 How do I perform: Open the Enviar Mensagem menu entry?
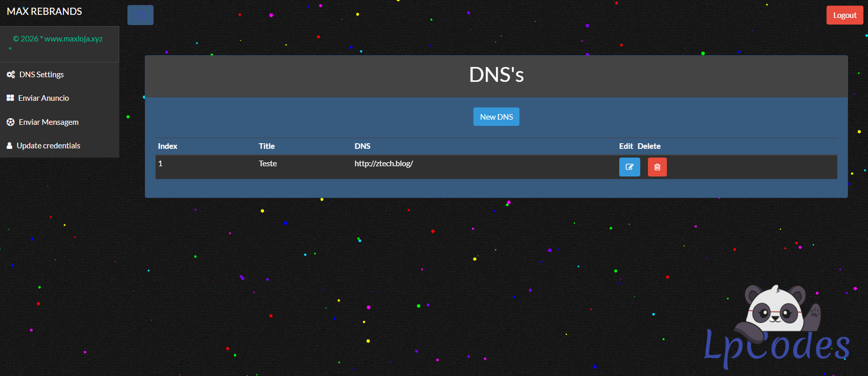point(49,122)
